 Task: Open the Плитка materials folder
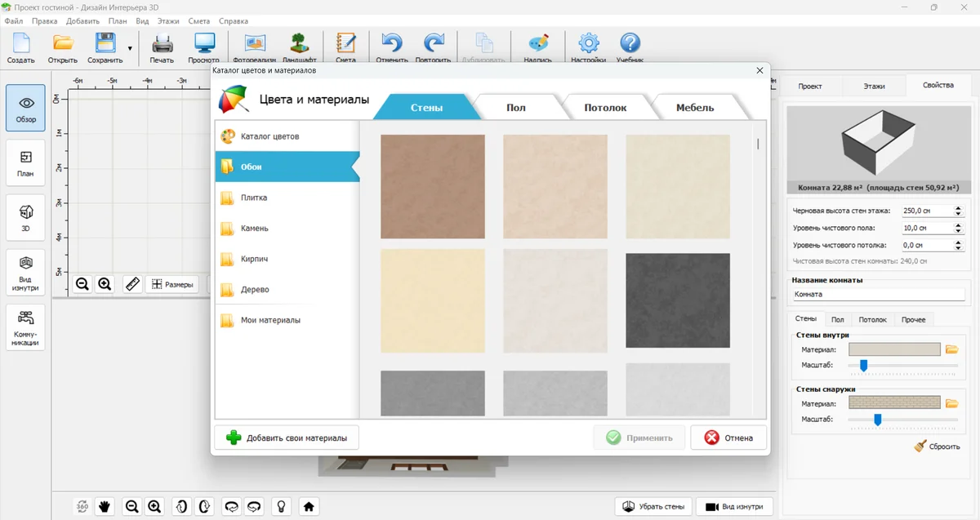click(286, 198)
